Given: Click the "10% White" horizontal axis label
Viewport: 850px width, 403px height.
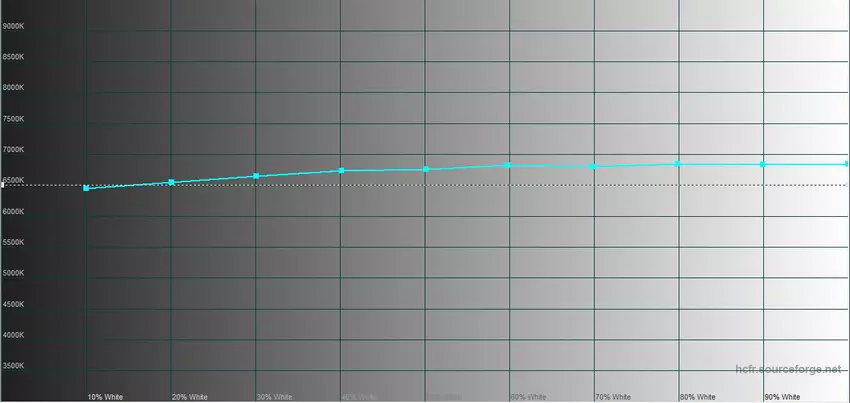Looking at the screenshot, I should coord(106,397).
